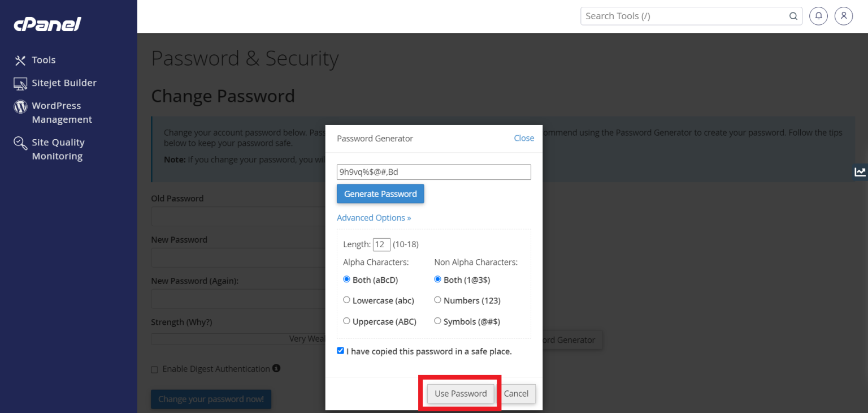Click the statistics chart icon on right edge

pos(860,171)
